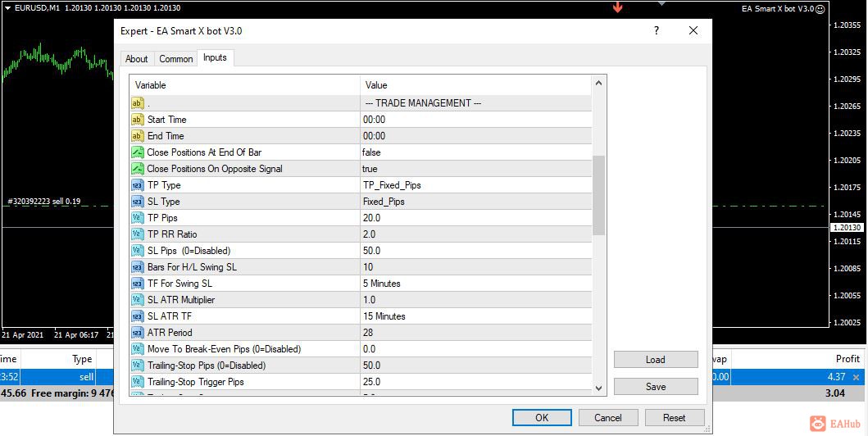868x436 pixels.
Task: Click the Cancel button
Action: point(608,418)
